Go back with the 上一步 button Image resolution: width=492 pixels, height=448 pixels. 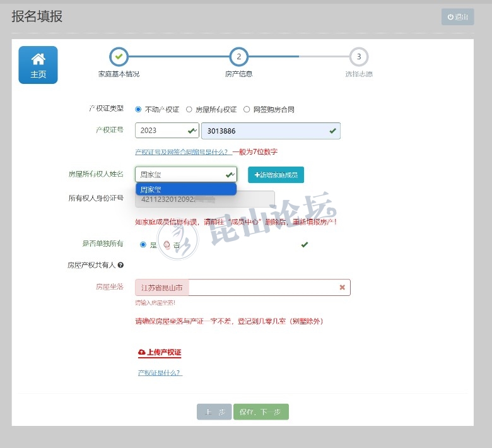point(214,412)
